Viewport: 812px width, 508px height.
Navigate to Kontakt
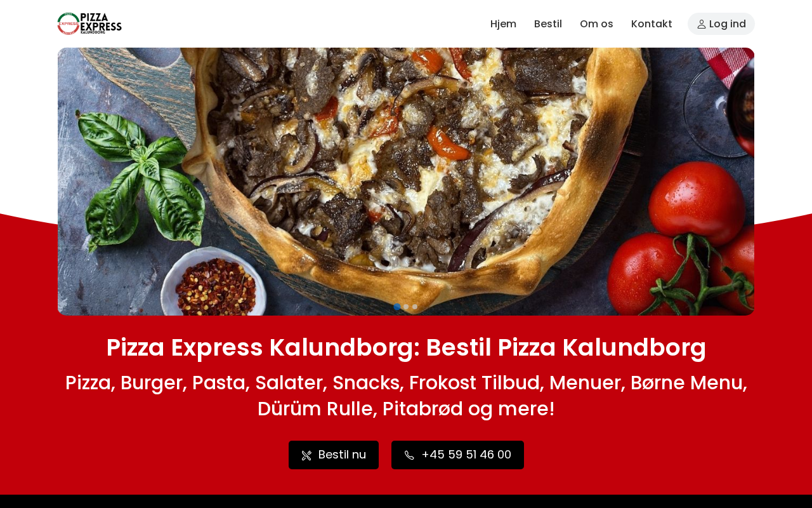652,23
